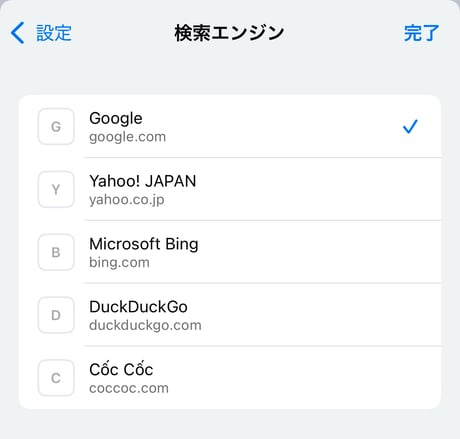Click the yahoo.co.jp subtitle text
This screenshot has width=460, height=439.
tap(127, 200)
